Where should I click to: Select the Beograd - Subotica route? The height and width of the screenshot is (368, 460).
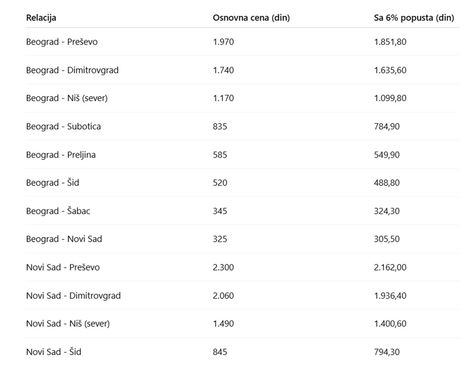coord(63,126)
